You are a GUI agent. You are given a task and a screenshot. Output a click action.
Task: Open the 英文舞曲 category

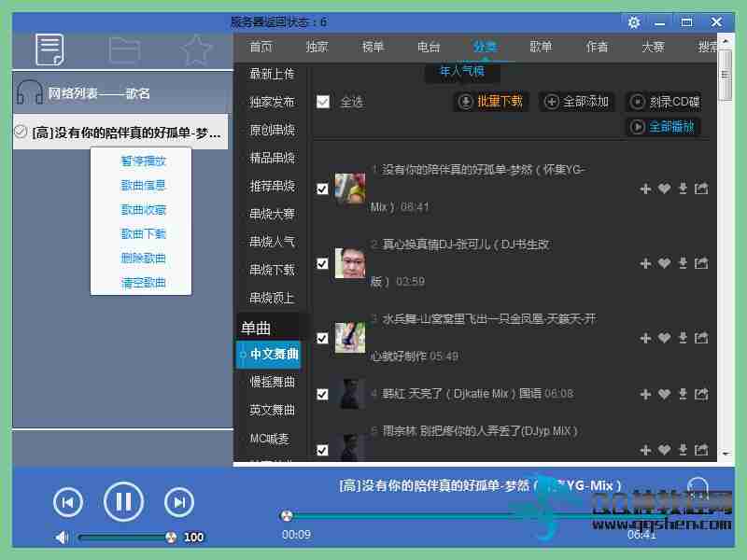point(272,410)
